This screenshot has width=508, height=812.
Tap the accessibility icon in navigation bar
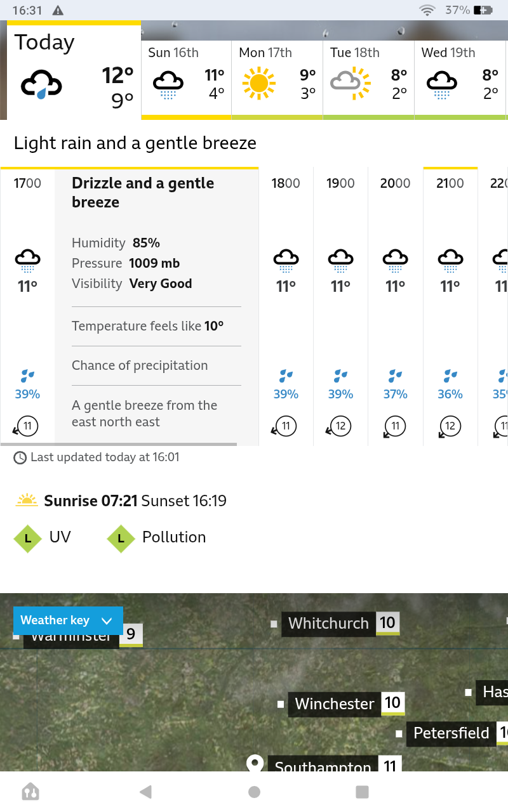30,791
